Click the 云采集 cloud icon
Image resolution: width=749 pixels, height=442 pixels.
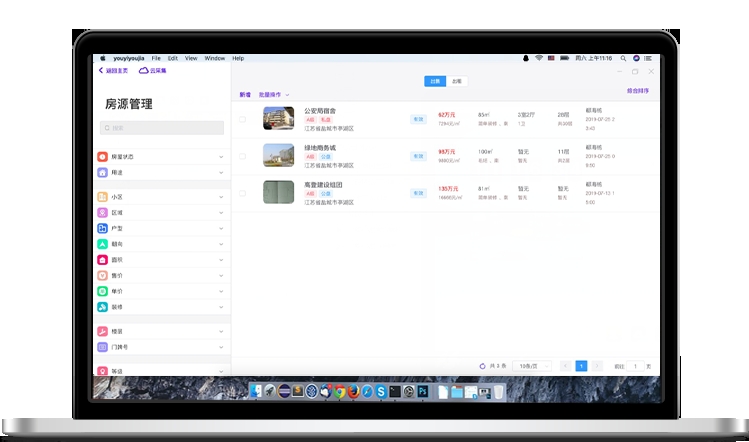(143, 71)
